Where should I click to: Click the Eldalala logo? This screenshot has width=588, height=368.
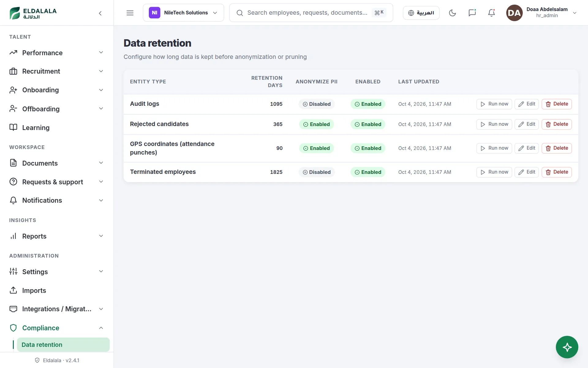pos(33,13)
